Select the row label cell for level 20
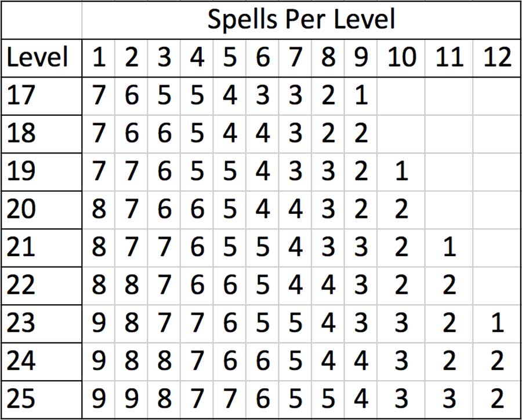The height and width of the screenshot is (420, 522). [x=41, y=209]
